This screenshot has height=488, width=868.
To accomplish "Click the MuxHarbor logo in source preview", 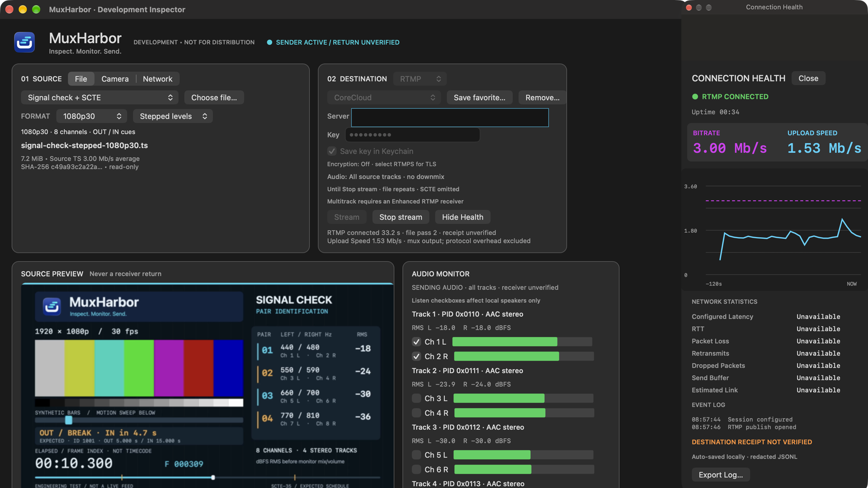I will pos(52,306).
